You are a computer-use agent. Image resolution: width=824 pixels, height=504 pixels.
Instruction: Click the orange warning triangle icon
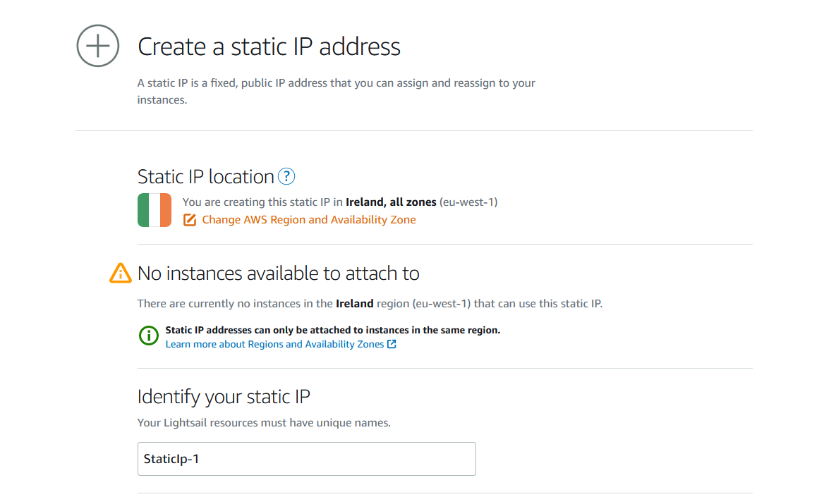click(121, 273)
